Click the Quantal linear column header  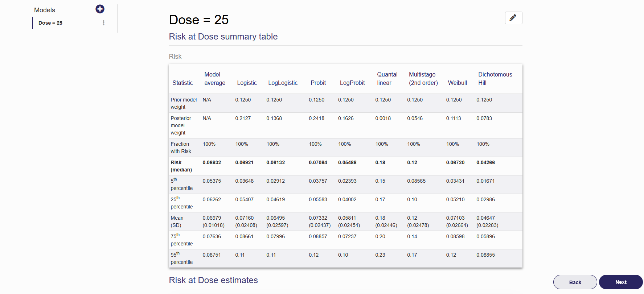387,79
